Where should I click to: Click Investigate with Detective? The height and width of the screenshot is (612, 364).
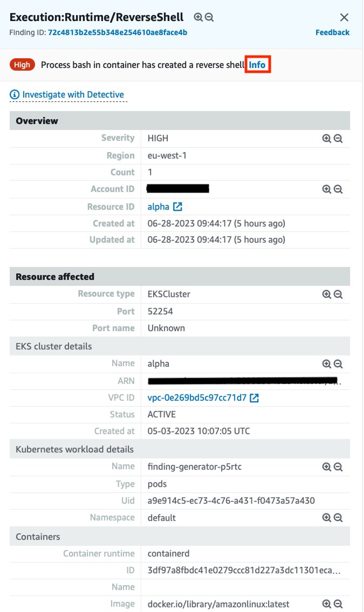tap(72, 94)
